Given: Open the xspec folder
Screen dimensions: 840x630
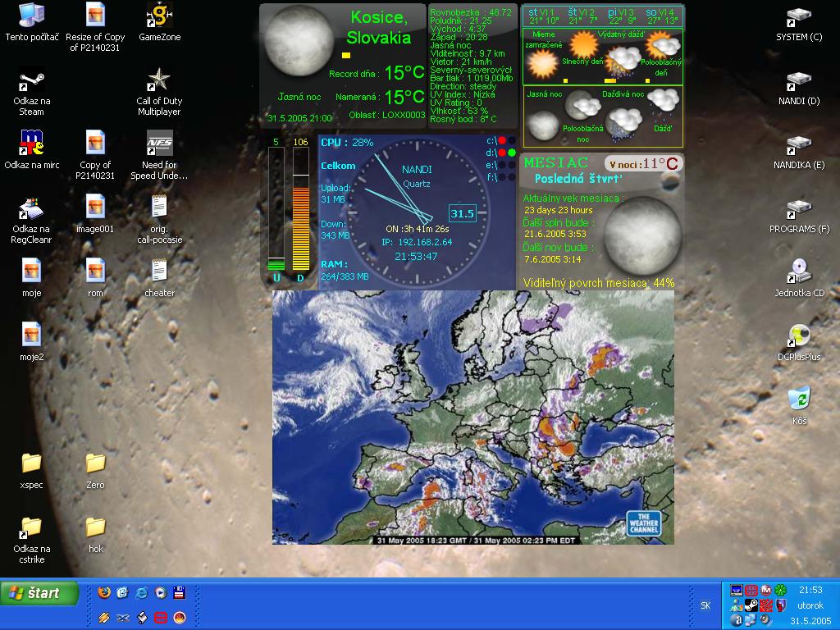Looking at the screenshot, I should (x=31, y=463).
